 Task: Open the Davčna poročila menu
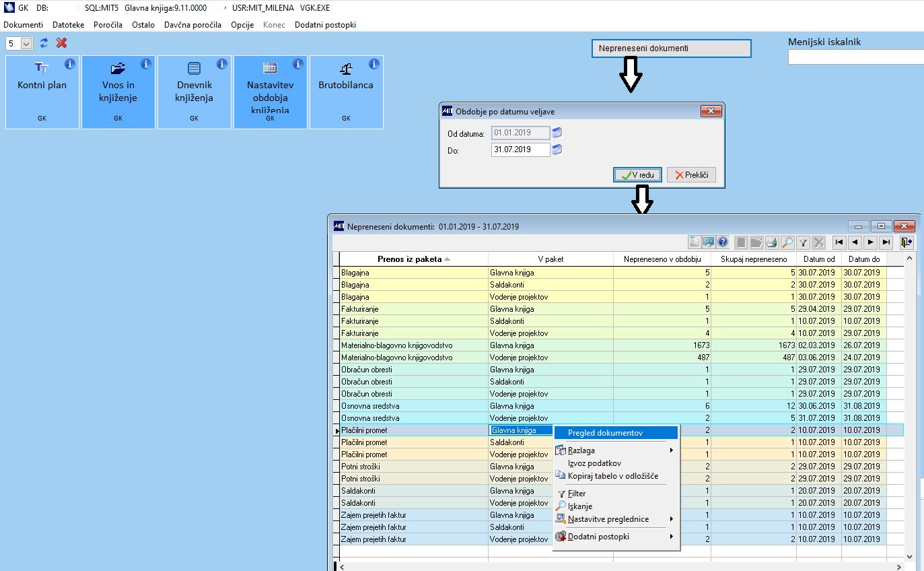pos(192,25)
